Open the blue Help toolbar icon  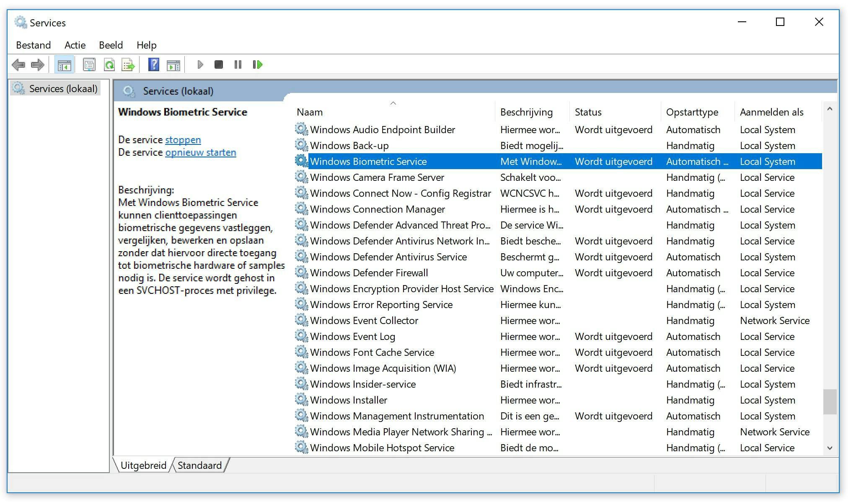coord(154,65)
